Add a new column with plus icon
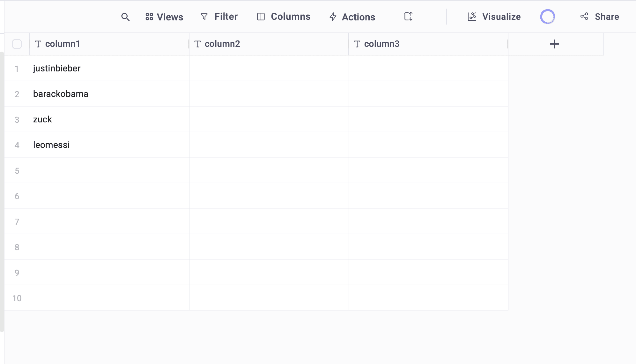The image size is (636, 364). 554,44
